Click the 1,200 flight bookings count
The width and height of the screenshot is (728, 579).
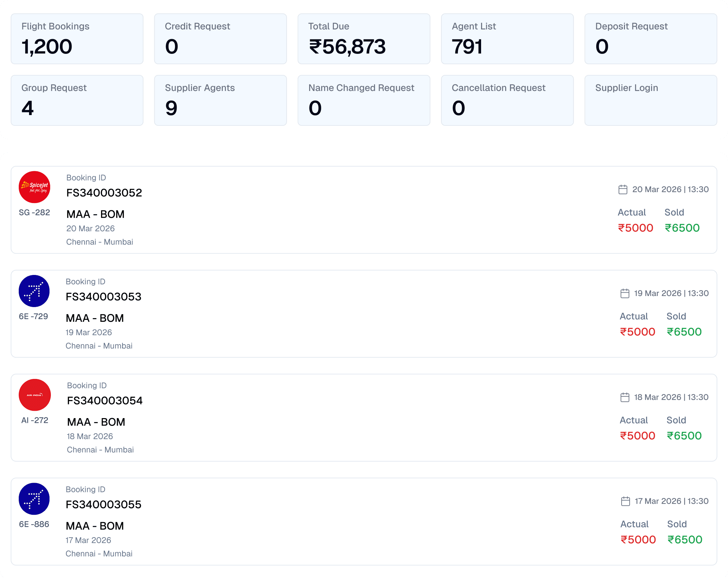47,46
